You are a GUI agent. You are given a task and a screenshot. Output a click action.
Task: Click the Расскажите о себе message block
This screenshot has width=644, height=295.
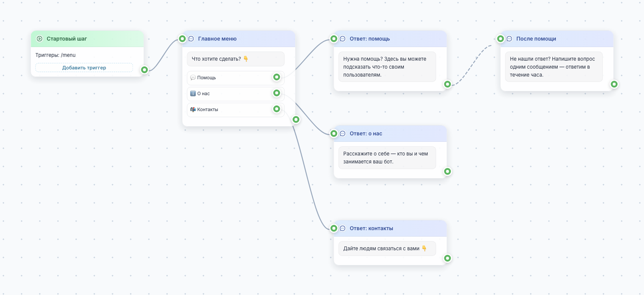click(x=387, y=158)
